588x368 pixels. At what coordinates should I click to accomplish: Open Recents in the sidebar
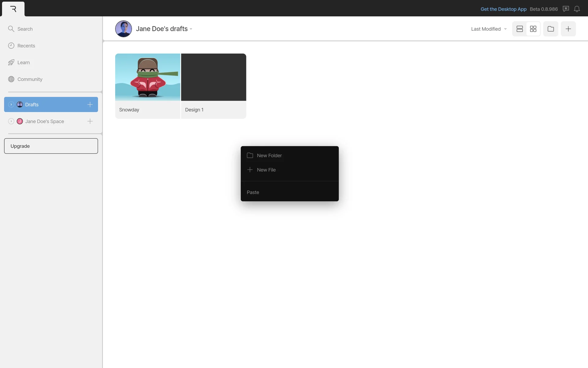click(x=26, y=46)
